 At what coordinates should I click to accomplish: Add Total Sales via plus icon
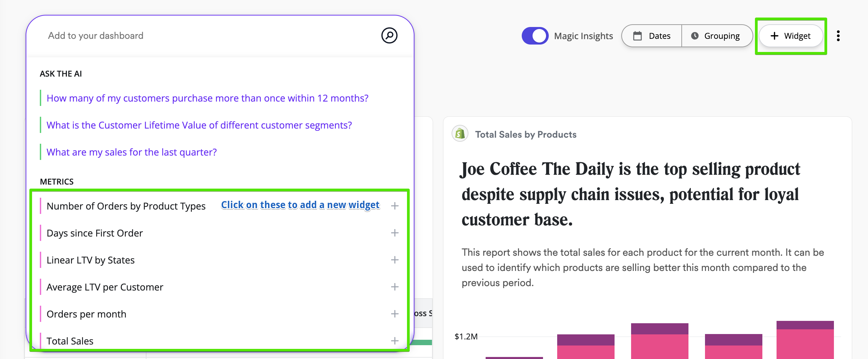(395, 341)
